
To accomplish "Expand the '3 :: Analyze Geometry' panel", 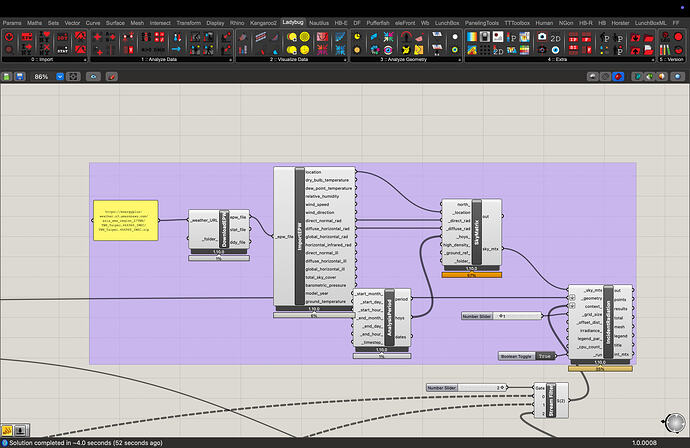I will [x=406, y=59].
